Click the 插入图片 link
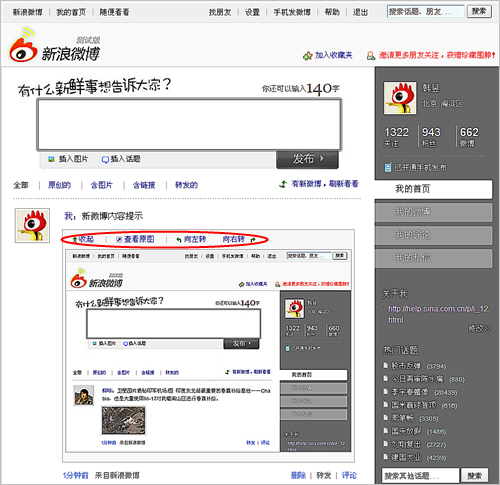The image size is (500, 485). point(74,159)
